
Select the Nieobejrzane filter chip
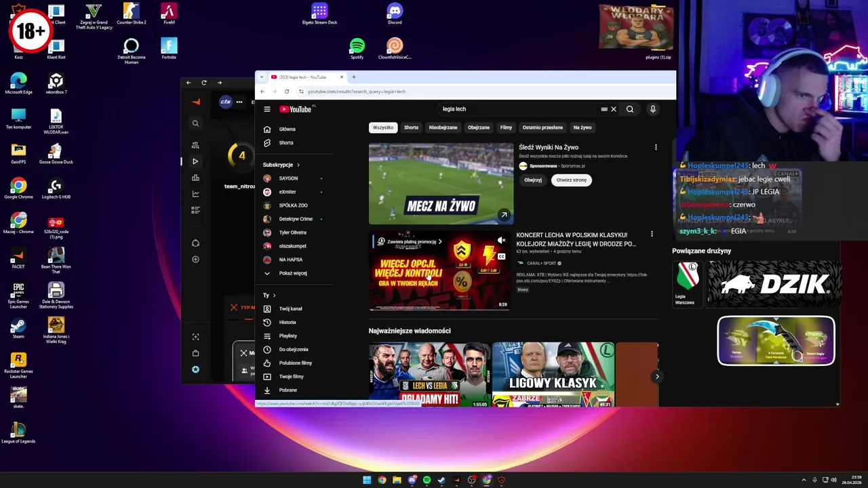coord(443,127)
